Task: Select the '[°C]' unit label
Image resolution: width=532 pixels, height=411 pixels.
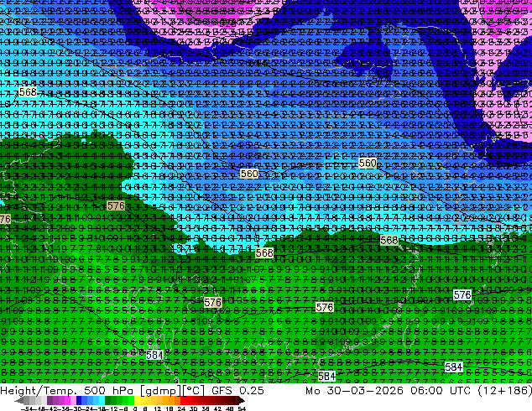Action: point(193,391)
